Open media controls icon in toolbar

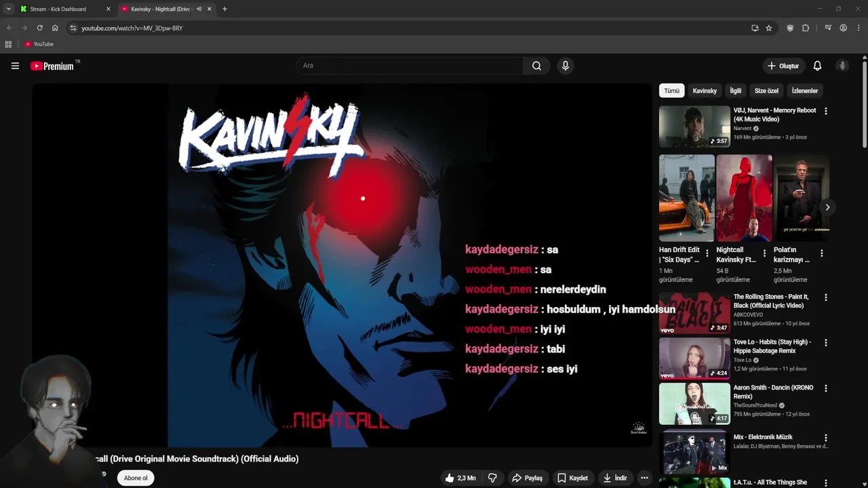(x=828, y=28)
